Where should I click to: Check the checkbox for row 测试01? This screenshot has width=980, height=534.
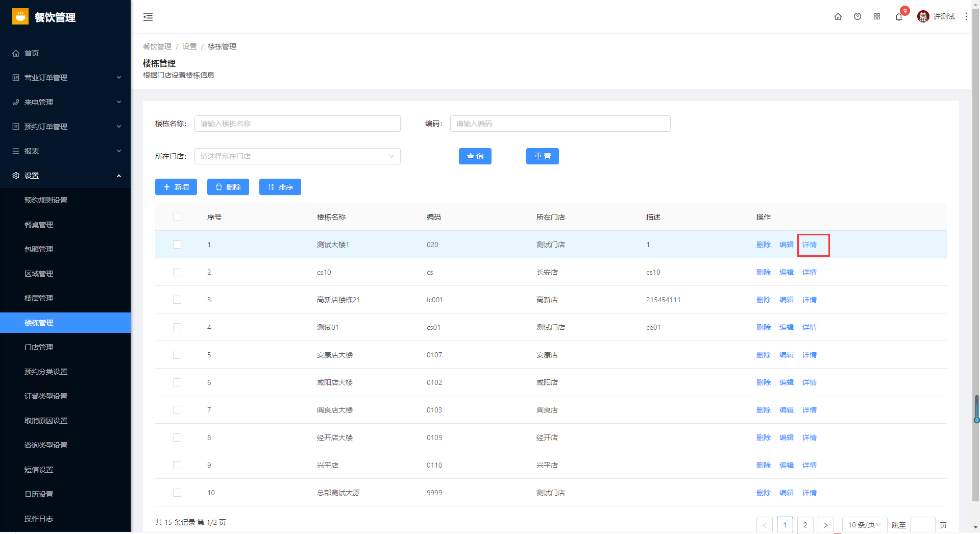click(x=177, y=327)
